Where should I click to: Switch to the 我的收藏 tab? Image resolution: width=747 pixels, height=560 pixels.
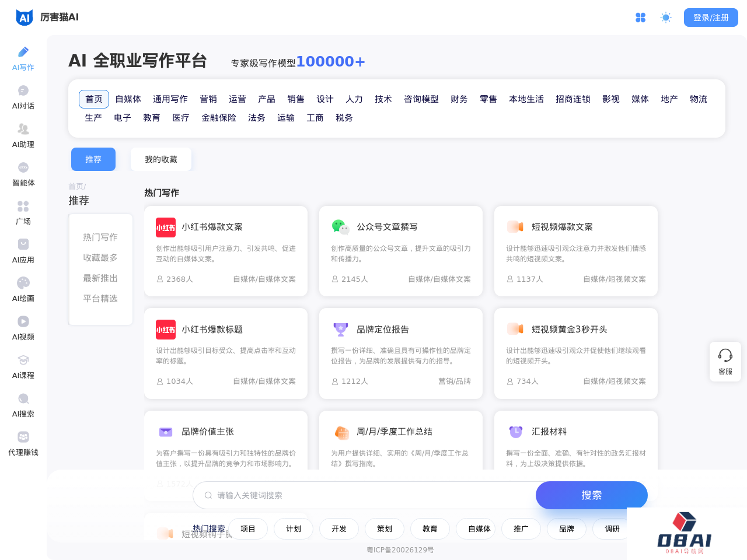coord(160,159)
